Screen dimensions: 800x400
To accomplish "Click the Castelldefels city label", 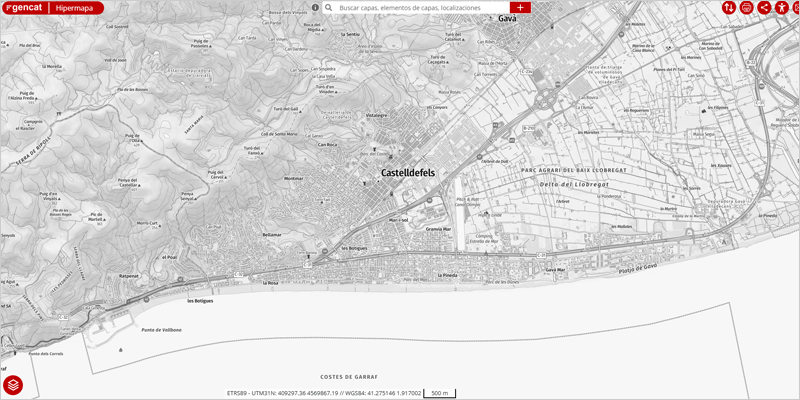I will click(415, 173).
